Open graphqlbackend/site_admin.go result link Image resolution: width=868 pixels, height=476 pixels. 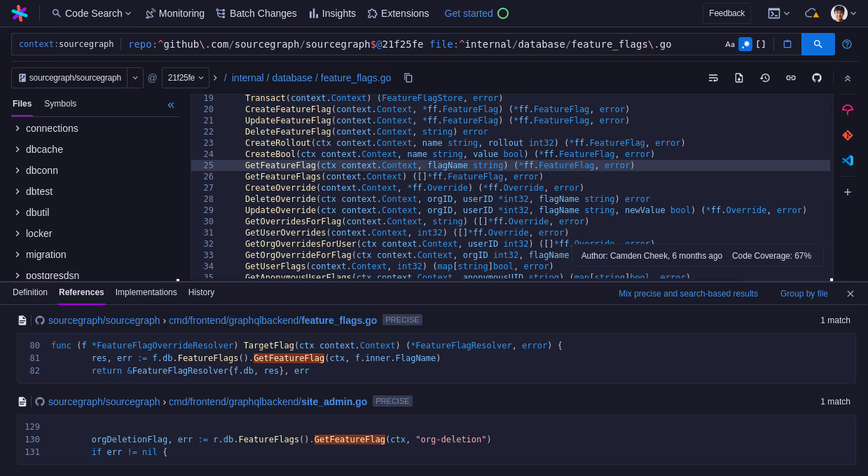[x=268, y=402]
